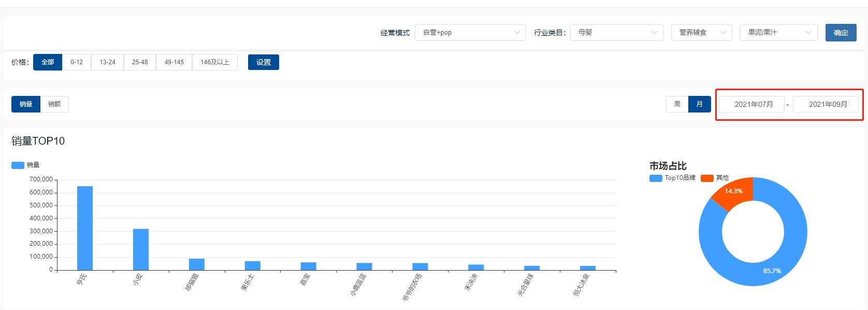Click the 市场占比 chart title

click(x=668, y=166)
